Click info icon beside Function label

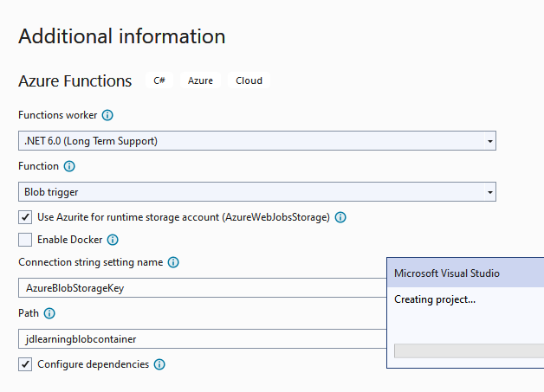click(69, 166)
